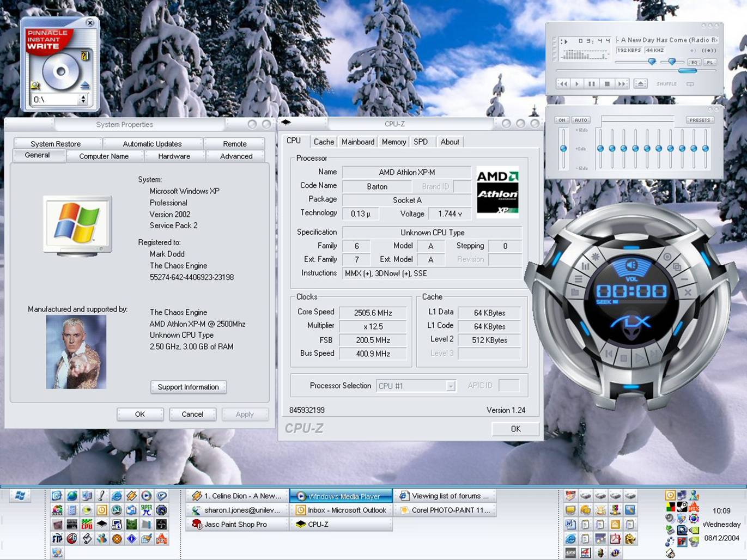
Task: Switch to Corel PHOTO-PAINT 11 taskbar button
Action: (445, 510)
